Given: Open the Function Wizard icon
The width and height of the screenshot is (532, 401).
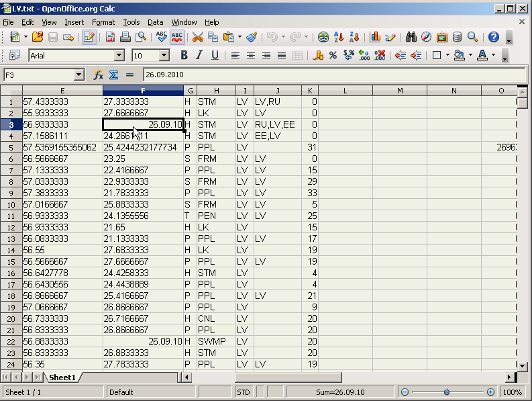Looking at the screenshot, I should (98, 75).
